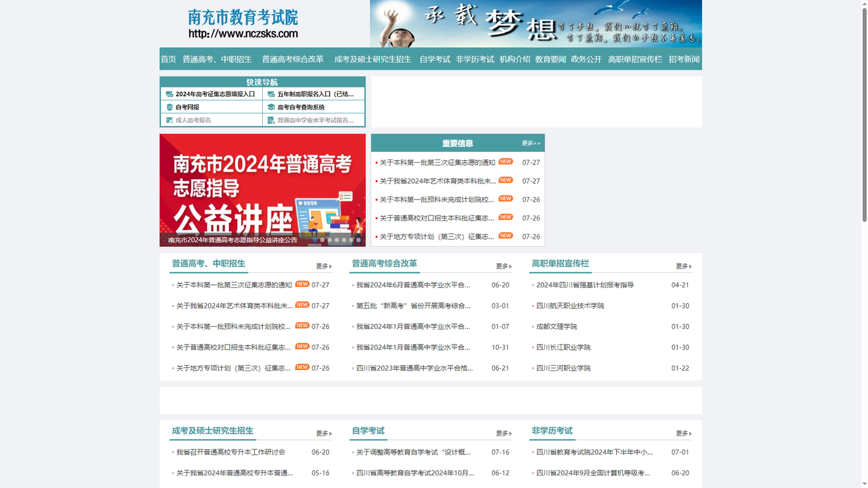Open 高职单招宣传栏 in the nav bar
Viewport: 868px width, 488px height.
635,59
